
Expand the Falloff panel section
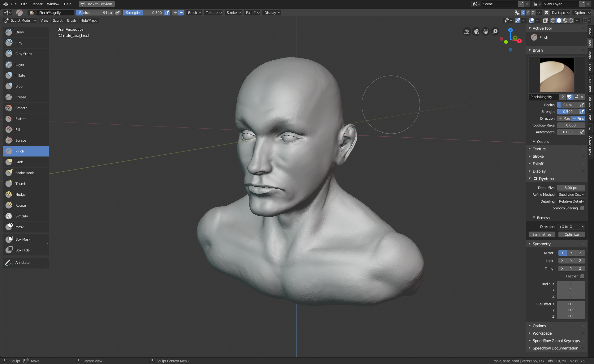tap(538, 164)
